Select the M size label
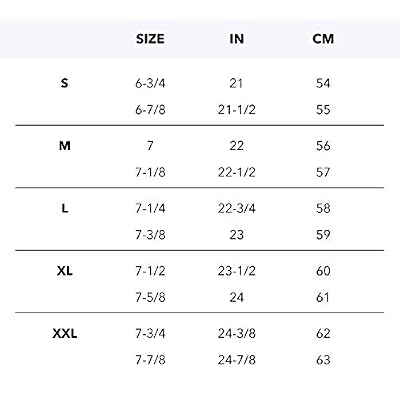The image size is (400, 400). [x=64, y=146]
